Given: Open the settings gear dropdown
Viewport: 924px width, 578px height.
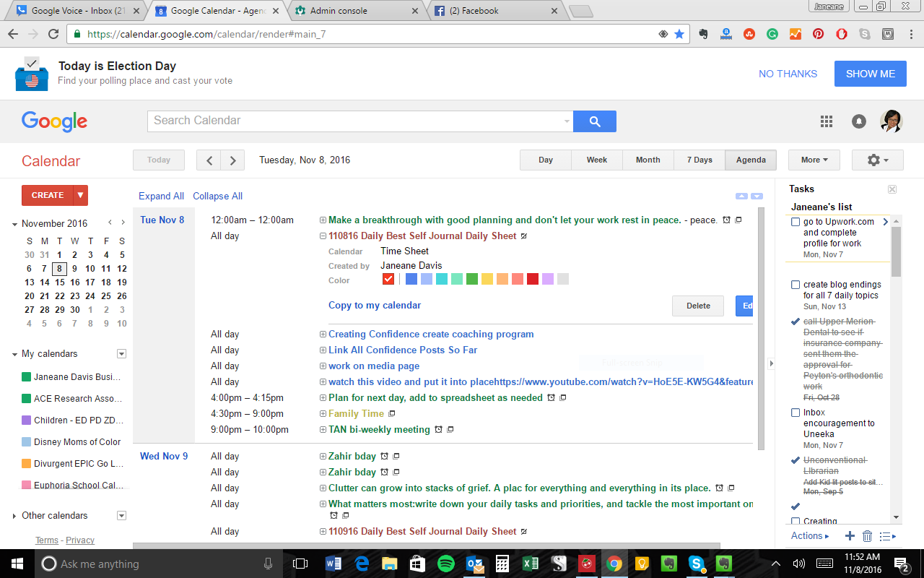Looking at the screenshot, I should click(x=878, y=160).
